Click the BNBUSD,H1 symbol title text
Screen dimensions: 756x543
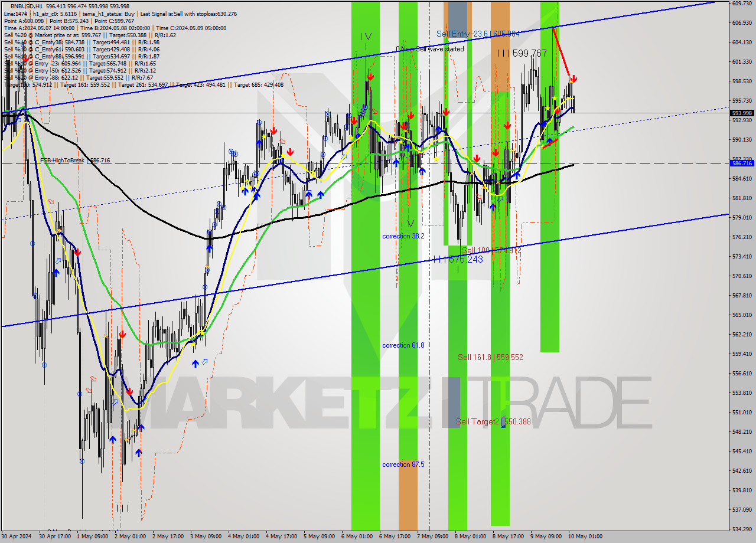27,6
